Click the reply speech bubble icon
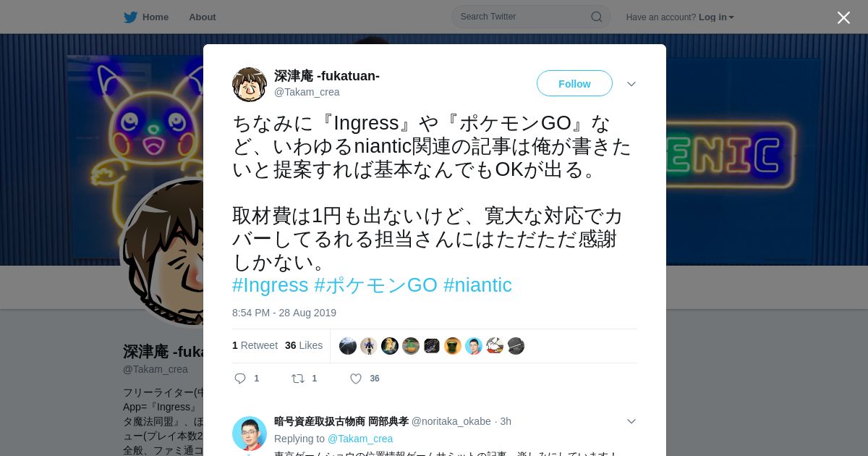868x456 pixels. 241,379
